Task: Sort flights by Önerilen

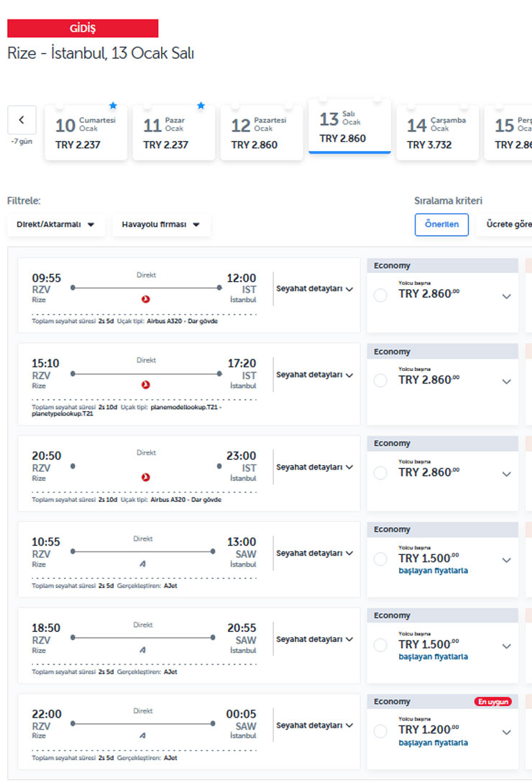Action: [x=441, y=224]
